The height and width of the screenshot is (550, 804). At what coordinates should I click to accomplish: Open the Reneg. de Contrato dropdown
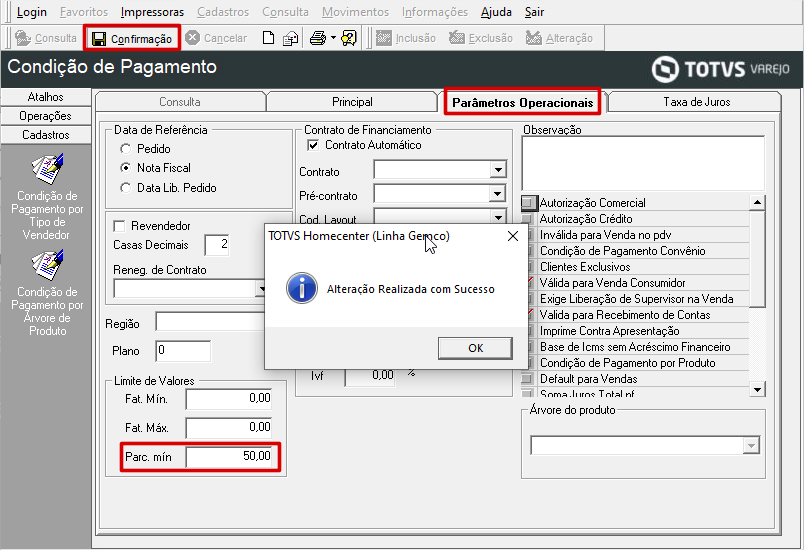(261, 289)
